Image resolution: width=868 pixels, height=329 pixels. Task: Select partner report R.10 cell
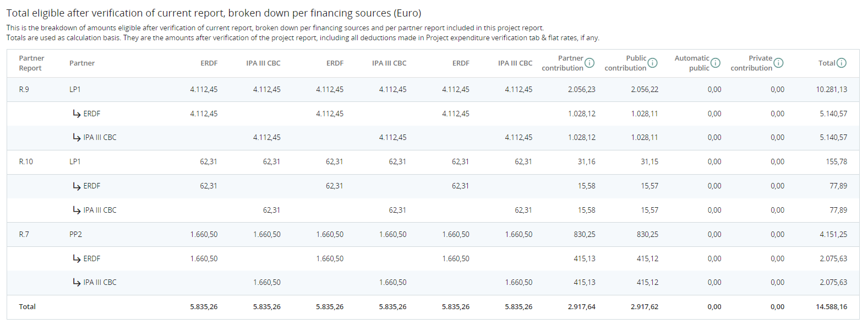pos(26,161)
